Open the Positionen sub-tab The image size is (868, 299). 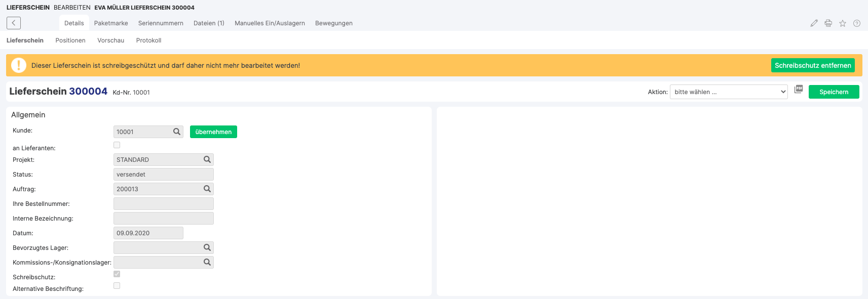pyautogui.click(x=70, y=40)
